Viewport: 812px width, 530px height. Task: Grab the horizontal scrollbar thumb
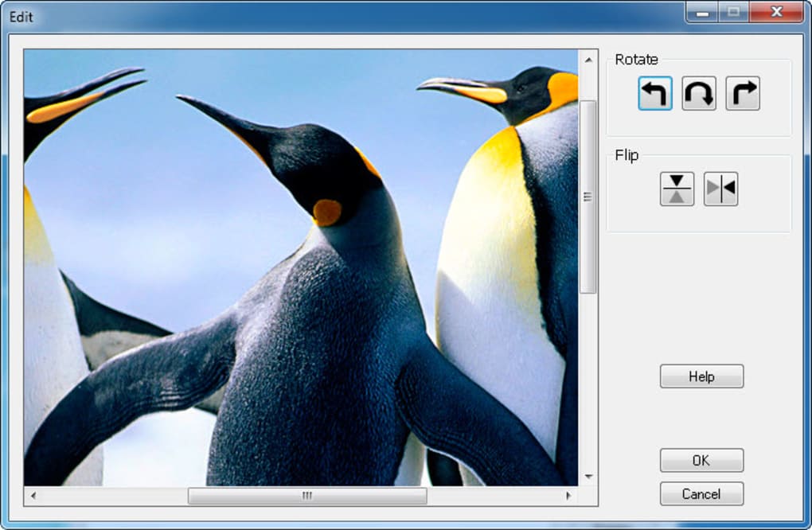coord(306,496)
